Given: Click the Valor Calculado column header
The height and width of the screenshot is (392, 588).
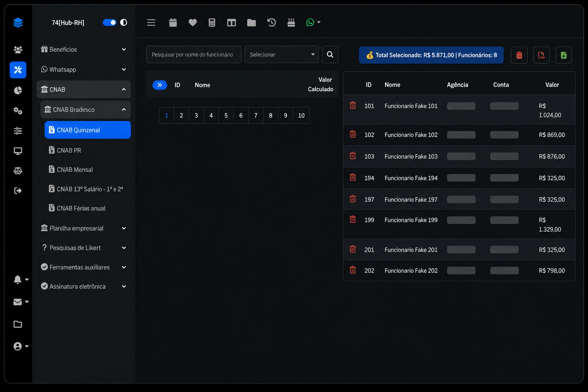Looking at the screenshot, I should tap(320, 84).
